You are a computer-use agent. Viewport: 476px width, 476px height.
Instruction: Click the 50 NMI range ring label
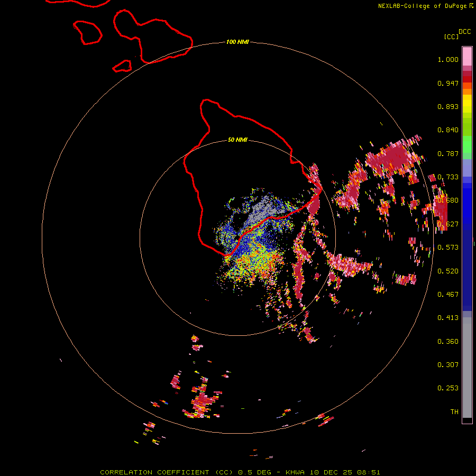click(x=237, y=140)
